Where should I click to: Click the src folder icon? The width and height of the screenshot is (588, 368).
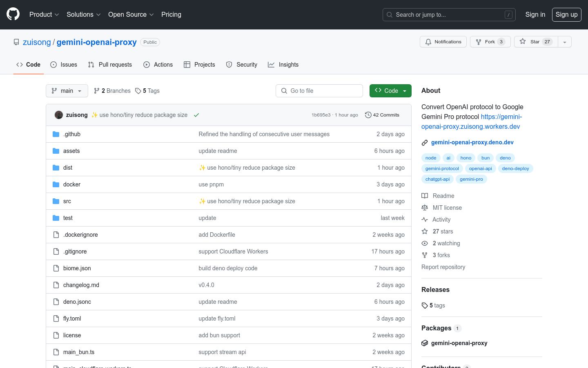click(56, 201)
